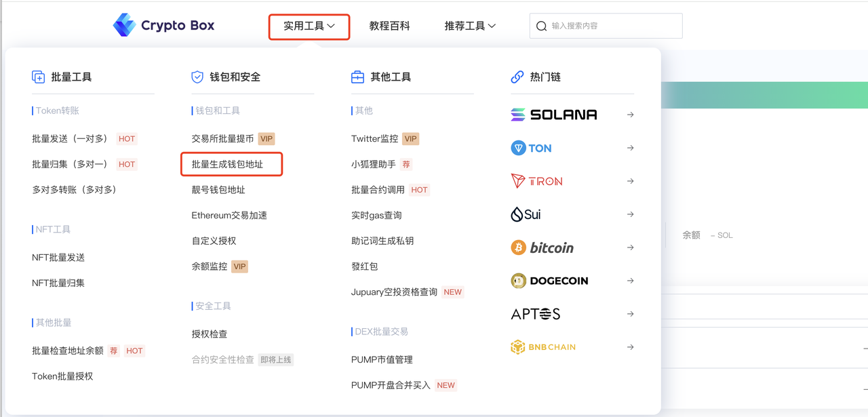Image resolution: width=868 pixels, height=417 pixels.
Task: Click the BNB Chain logo
Action: 543,347
